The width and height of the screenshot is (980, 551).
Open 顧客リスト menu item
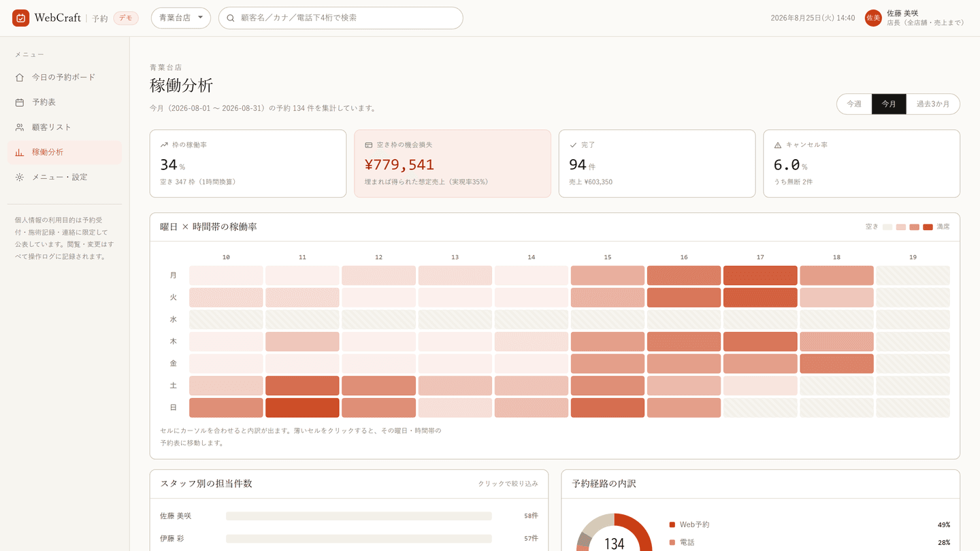coord(65,127)
